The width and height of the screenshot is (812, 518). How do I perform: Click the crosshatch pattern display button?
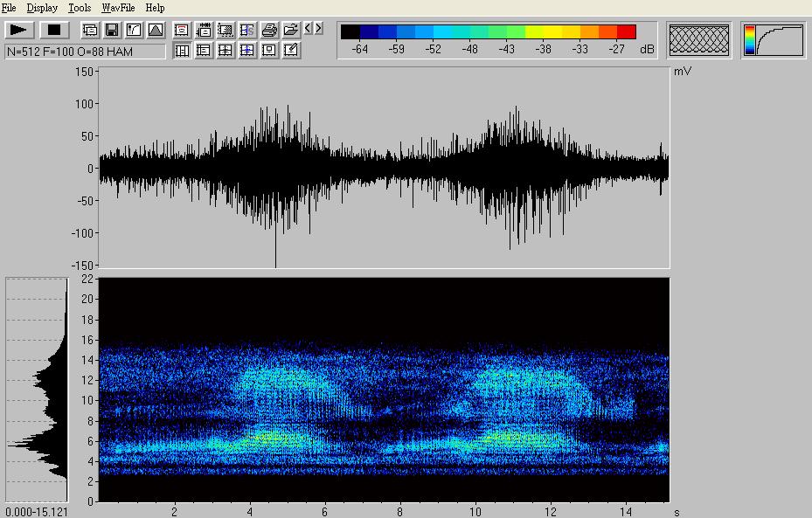coord(699,40)
